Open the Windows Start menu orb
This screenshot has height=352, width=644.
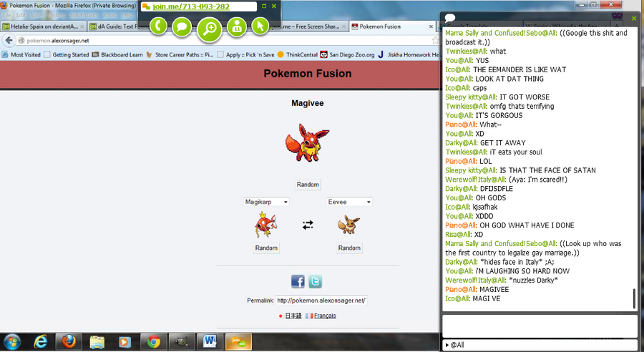[11, 342]
